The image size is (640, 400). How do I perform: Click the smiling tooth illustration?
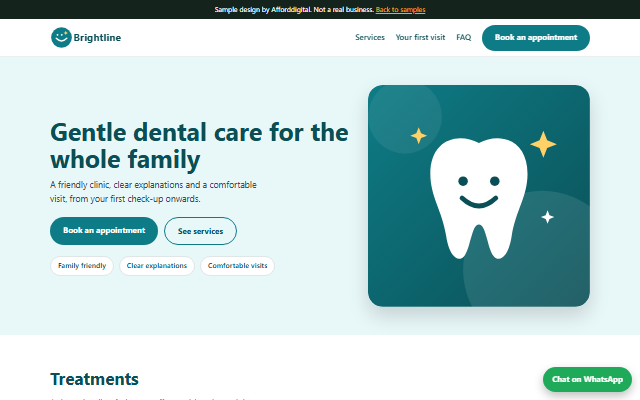[479, 196]
